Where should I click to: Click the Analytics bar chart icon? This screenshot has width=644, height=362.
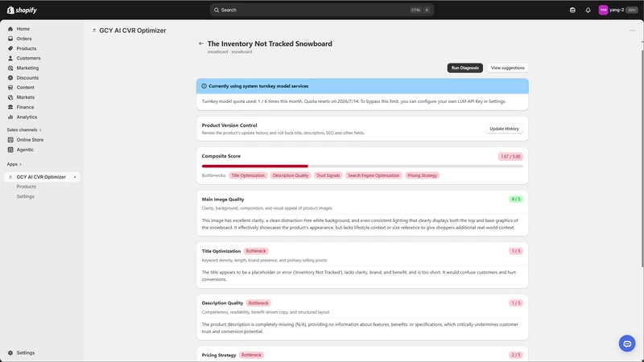(x=10, y=117)
